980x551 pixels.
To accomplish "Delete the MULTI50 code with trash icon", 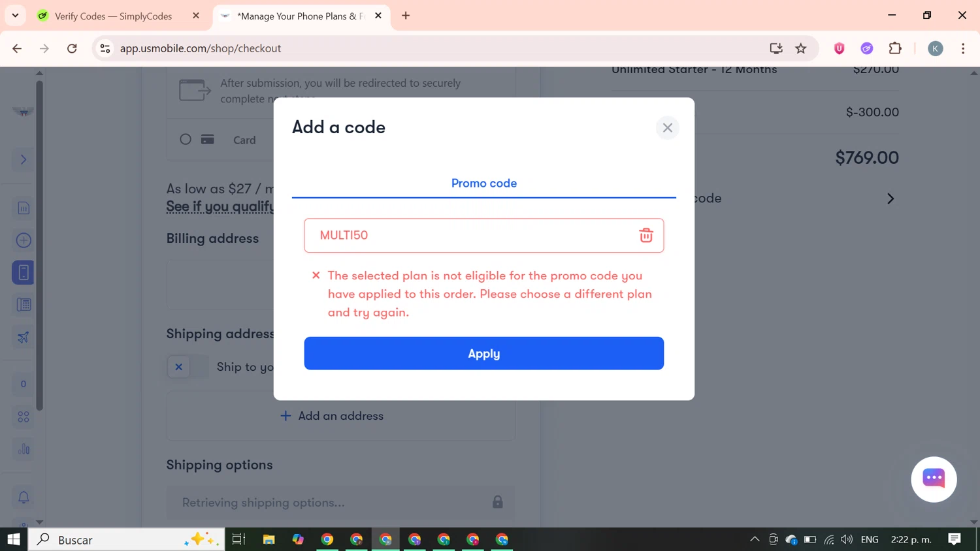I will coord(645,235).
